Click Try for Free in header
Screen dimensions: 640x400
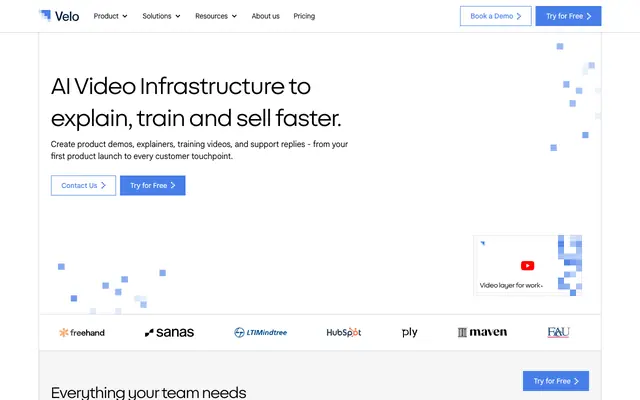tap(568, 16)
